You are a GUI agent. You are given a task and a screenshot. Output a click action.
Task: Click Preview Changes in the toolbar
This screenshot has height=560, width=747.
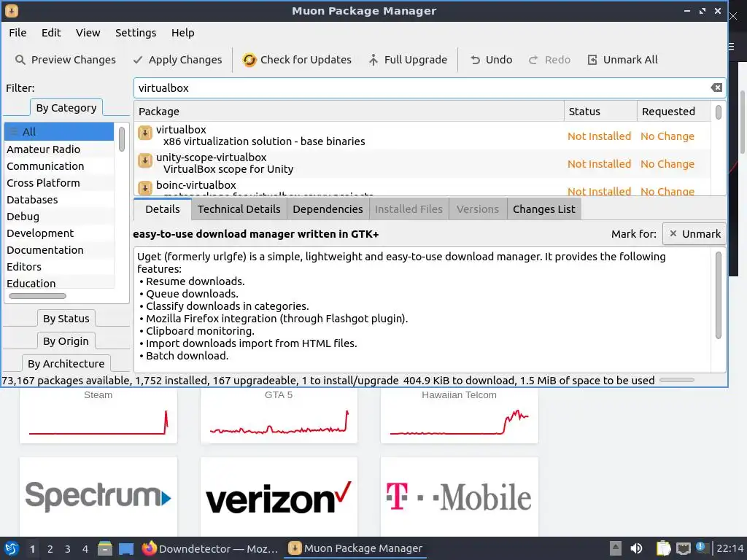(65, 60)
